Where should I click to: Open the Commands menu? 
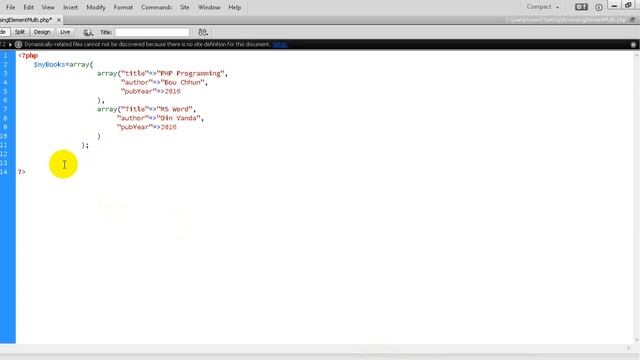(156, 7)
